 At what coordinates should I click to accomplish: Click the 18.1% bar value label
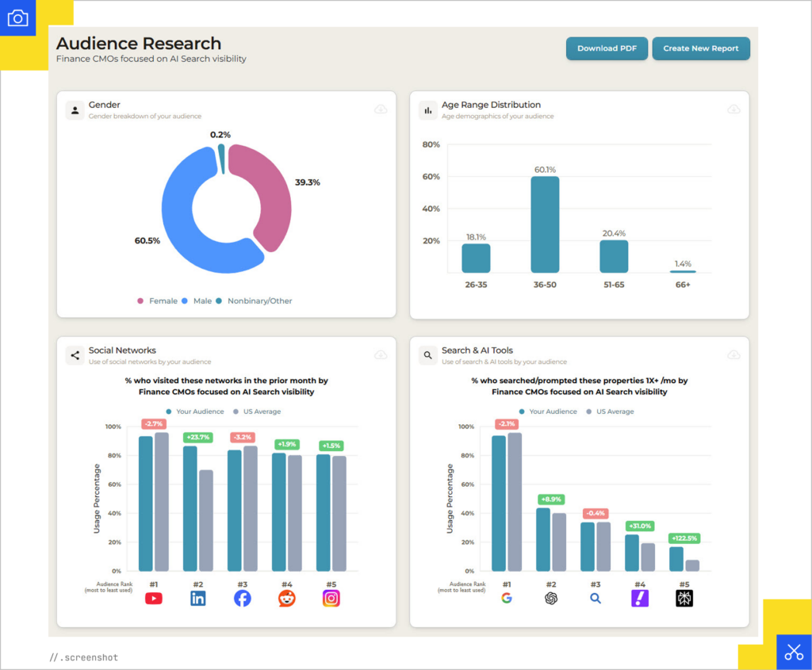tap(476, 237)
